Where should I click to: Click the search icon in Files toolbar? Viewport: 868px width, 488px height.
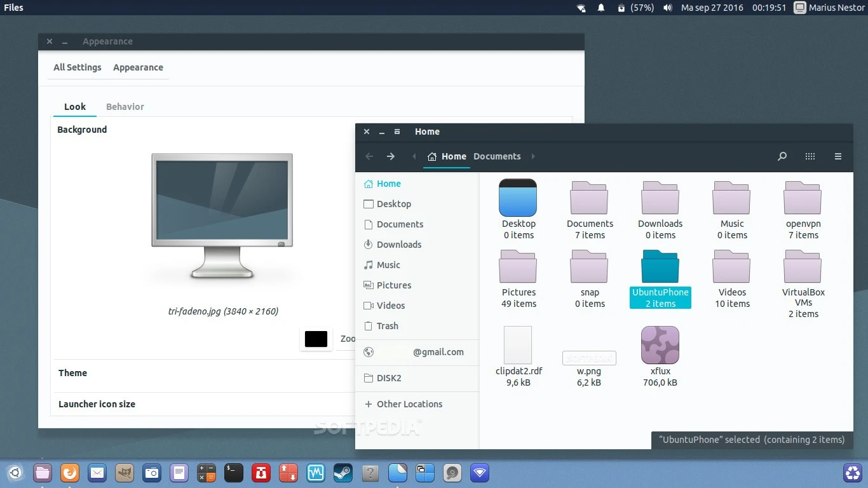782,156
